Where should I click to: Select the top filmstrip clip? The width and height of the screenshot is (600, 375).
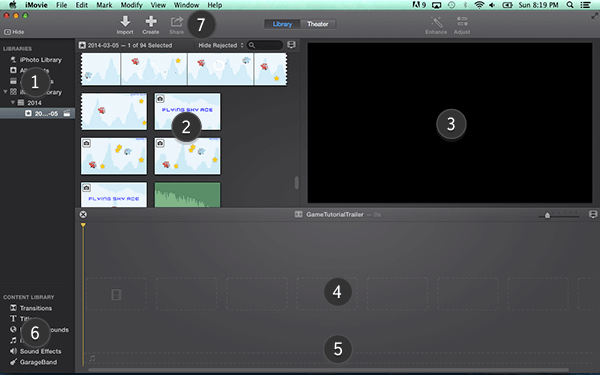(x=184, y=69)
